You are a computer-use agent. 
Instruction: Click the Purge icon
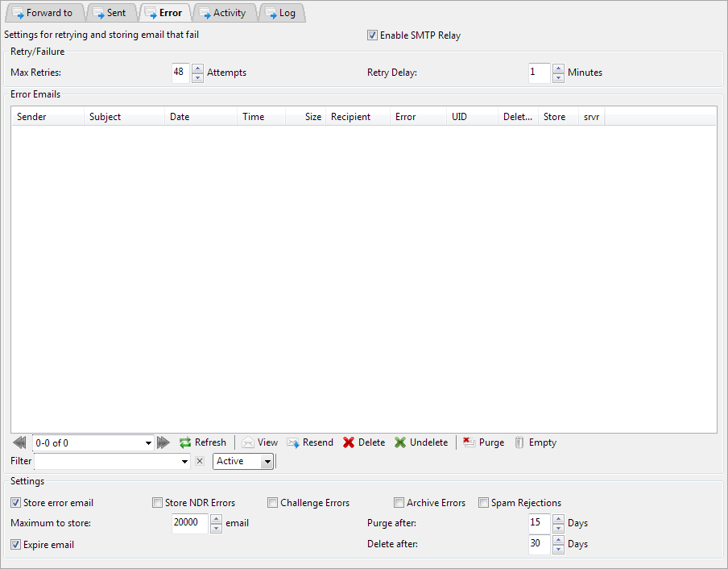(469, 442)
